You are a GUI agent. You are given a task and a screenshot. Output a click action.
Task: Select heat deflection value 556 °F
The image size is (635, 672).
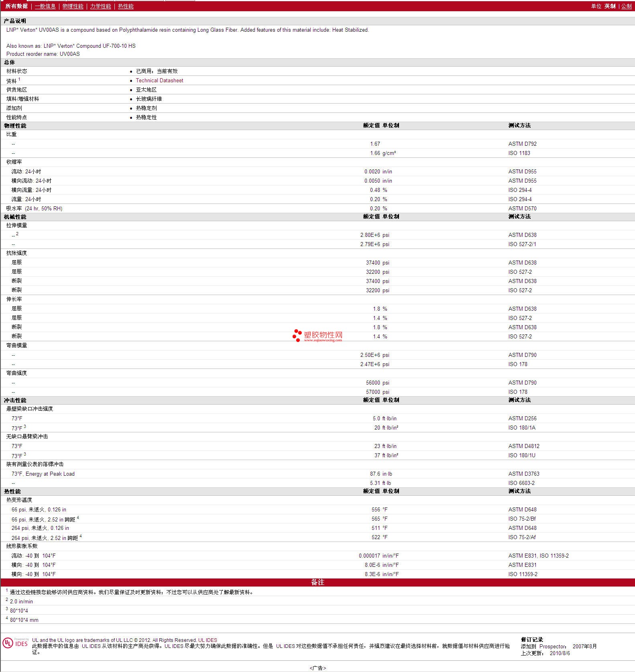[379, 509]
